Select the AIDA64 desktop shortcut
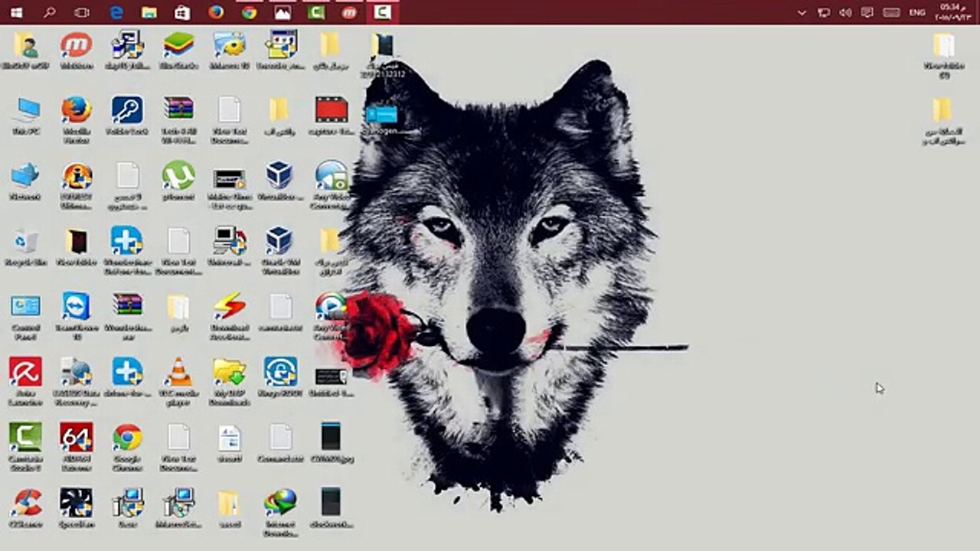 coord(77,446)
